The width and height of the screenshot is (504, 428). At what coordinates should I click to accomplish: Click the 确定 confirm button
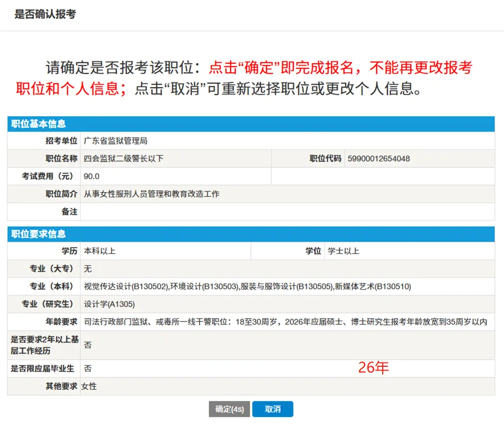coord(229,409)
